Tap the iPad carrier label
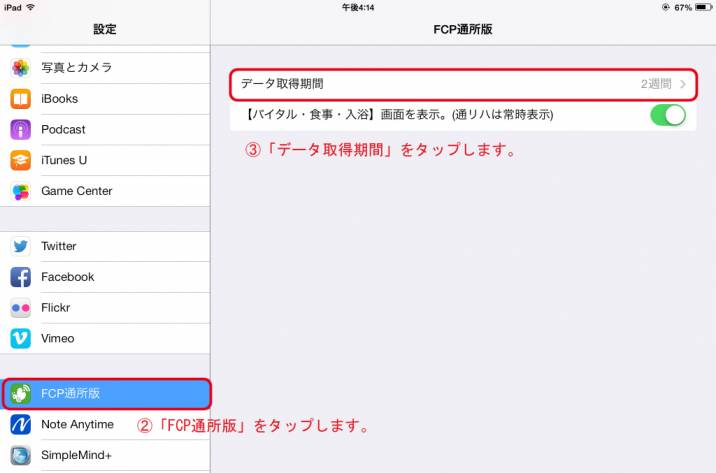The width and height of the screenshot is (716, 473). [12, 7]
